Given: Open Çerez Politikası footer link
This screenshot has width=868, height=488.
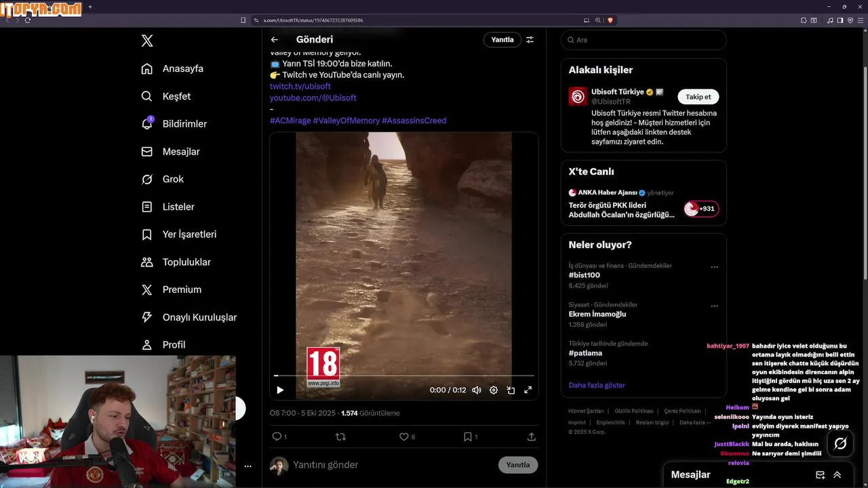Looking at the screenshot, I should [x=683, y=411].
